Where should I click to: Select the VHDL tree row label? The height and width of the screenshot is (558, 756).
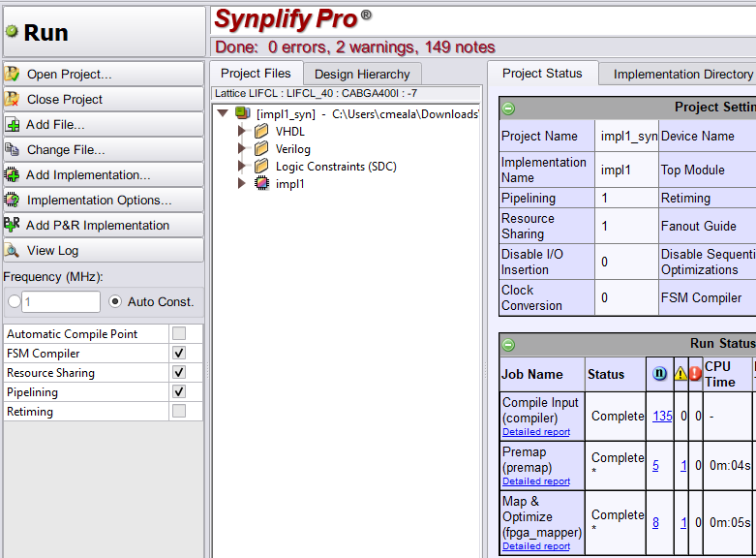click(290, 132)
